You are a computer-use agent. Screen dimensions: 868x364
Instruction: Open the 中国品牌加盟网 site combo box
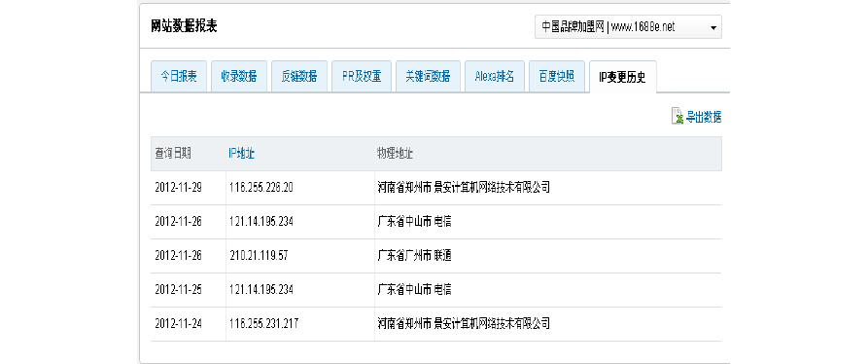pyautogui.click(x=628, y=26)
